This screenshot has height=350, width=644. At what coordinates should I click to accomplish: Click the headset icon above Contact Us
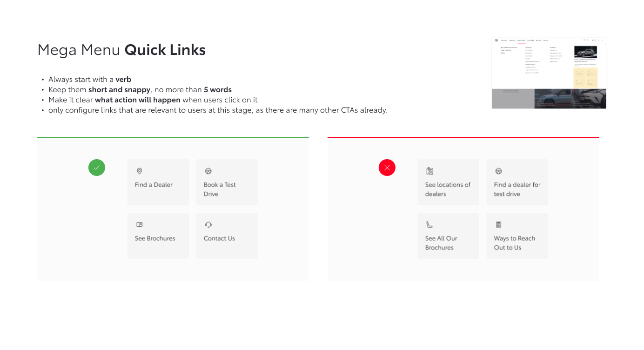[x=208, y=225]
